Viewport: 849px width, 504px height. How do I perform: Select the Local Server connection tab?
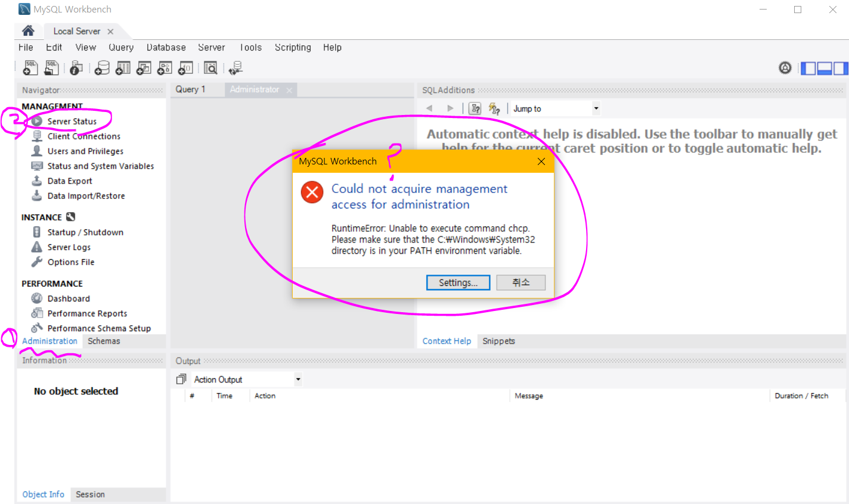tap(77, 31)
